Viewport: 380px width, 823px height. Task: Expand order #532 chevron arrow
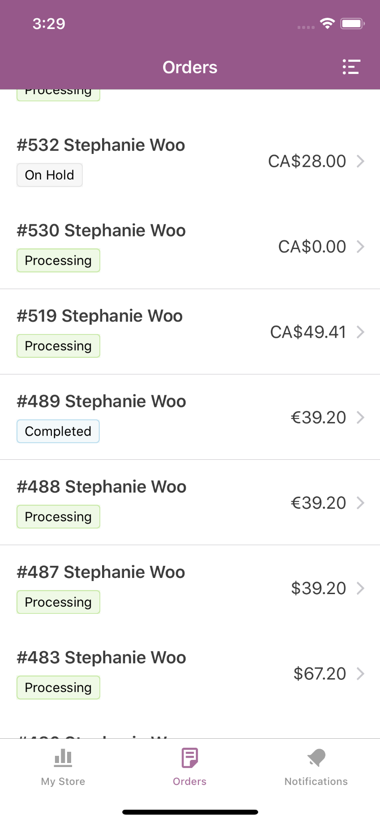click(360, 161)
